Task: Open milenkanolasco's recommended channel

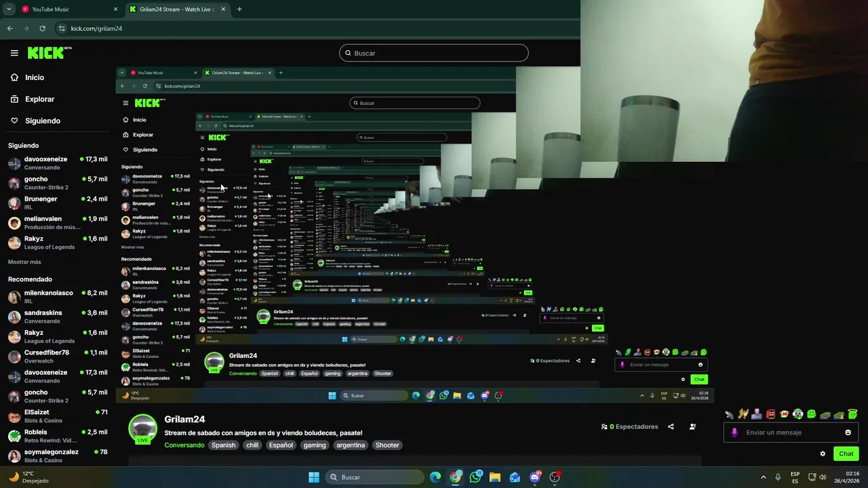Action: click(58, 297)
